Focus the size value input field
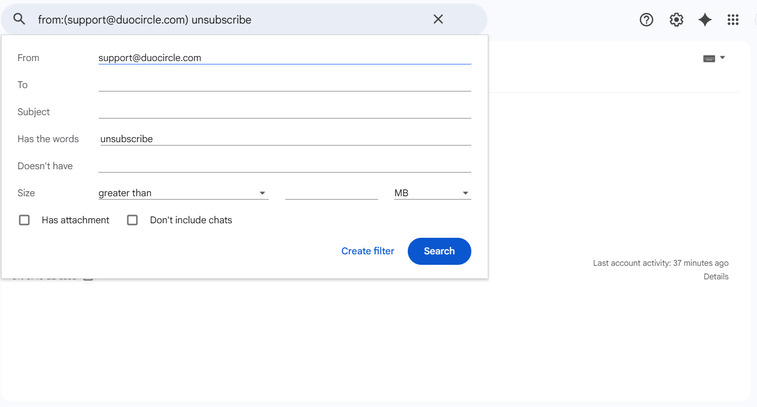757x407 pixels. click(x=331, y=193)
